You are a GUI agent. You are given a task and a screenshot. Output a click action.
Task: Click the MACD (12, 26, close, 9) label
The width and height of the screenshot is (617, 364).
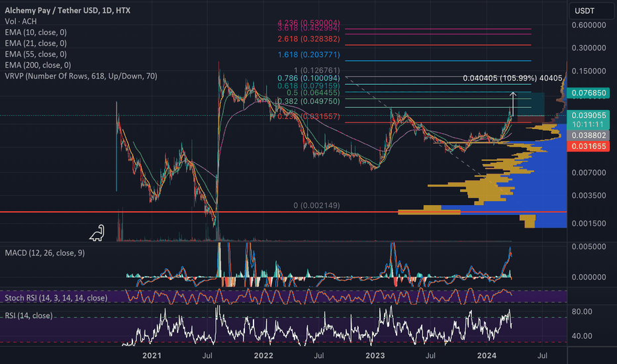(44, 253)
